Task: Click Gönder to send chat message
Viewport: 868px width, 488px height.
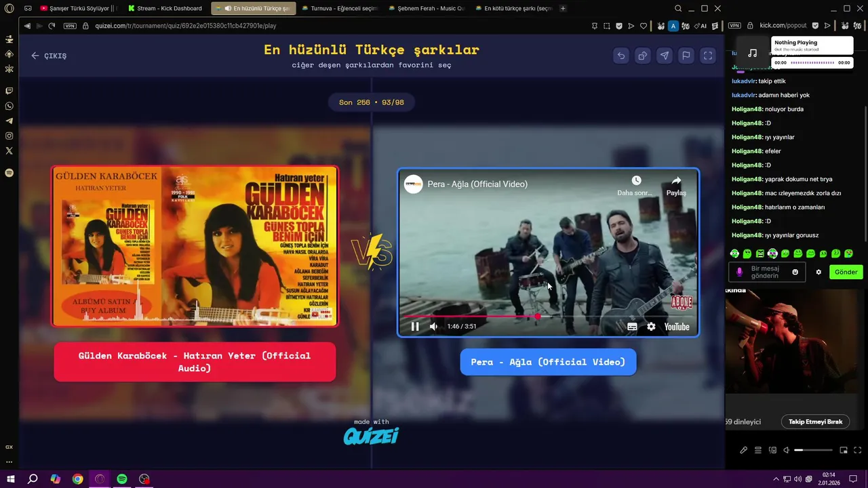Action: [x=846, y=272]
